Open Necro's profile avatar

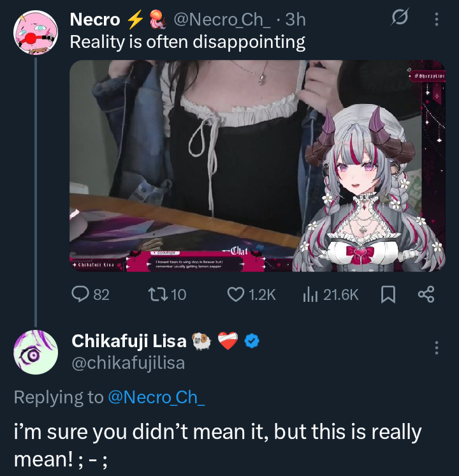pyautogui.click(x=36, y=33)
